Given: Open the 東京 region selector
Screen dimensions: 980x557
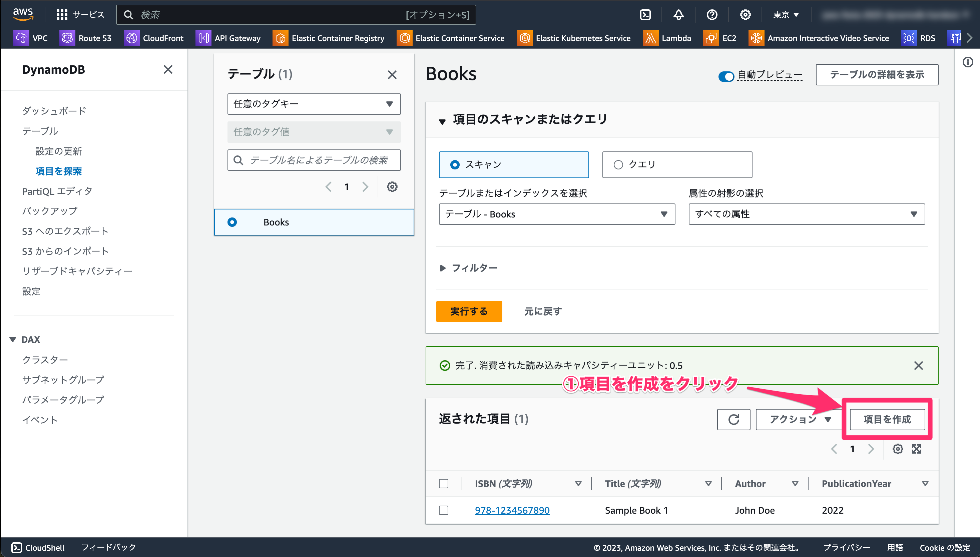Looking at the screenshot, I should point(786,15).
